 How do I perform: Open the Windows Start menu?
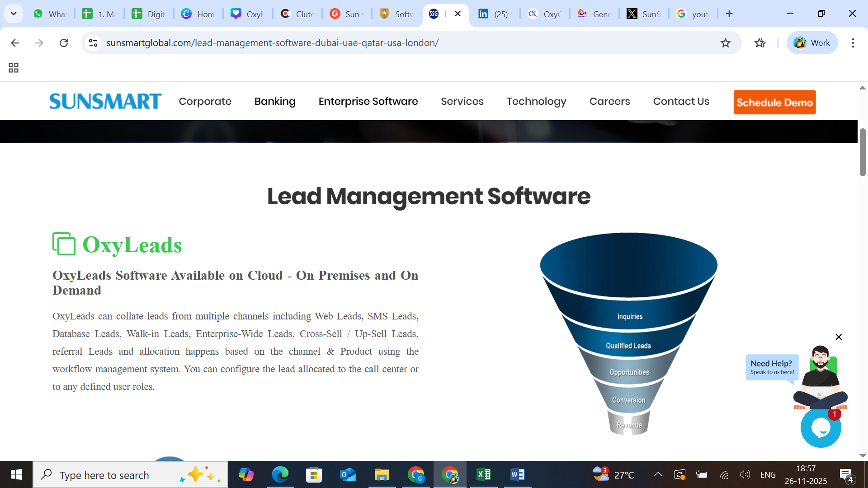pos(16,474)
